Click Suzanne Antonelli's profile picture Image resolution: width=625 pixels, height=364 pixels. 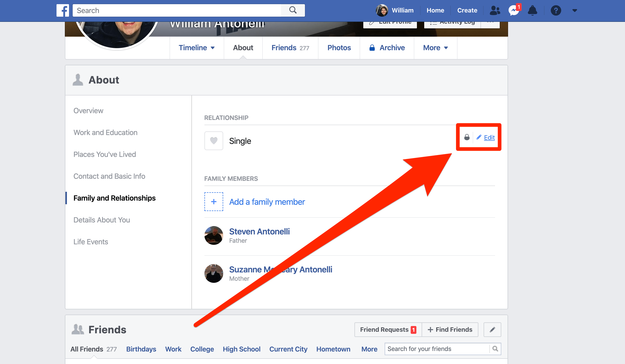[x=214, y=273]
